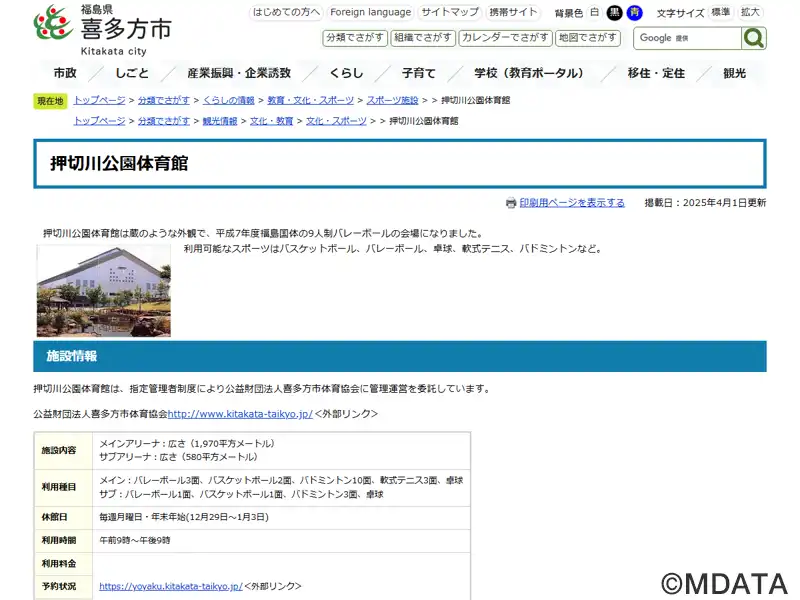Open the yoyaku reservation status link
This screenshot has width=800, height=600.
coord(170,587)
